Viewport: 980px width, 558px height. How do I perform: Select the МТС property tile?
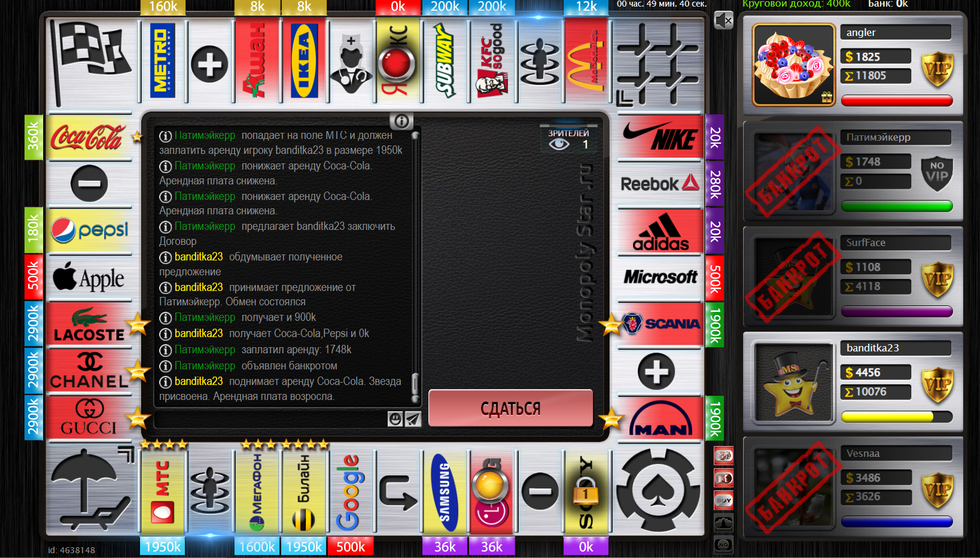pyautogui.click(x=163, y=492)
